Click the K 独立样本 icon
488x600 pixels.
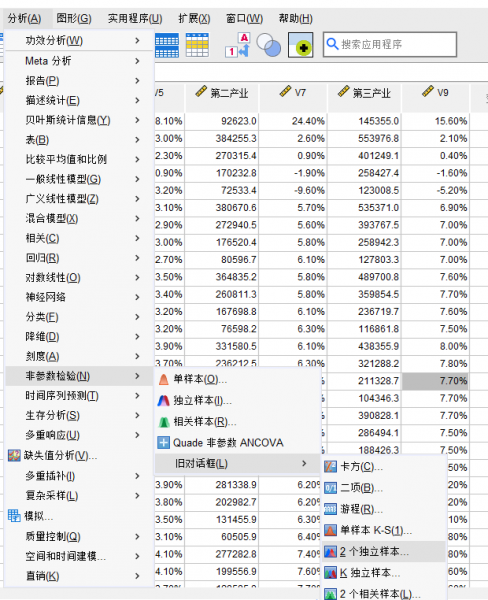[330, 573]
